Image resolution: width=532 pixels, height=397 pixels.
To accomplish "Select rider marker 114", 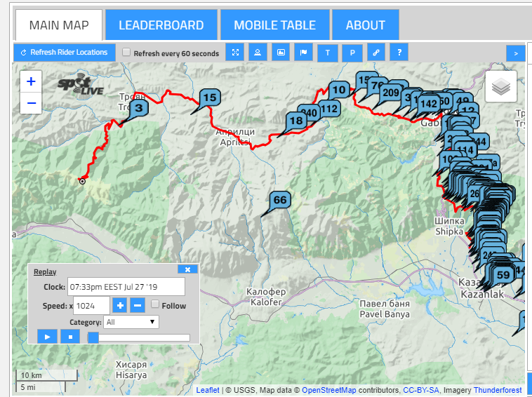I will (465, 149).
